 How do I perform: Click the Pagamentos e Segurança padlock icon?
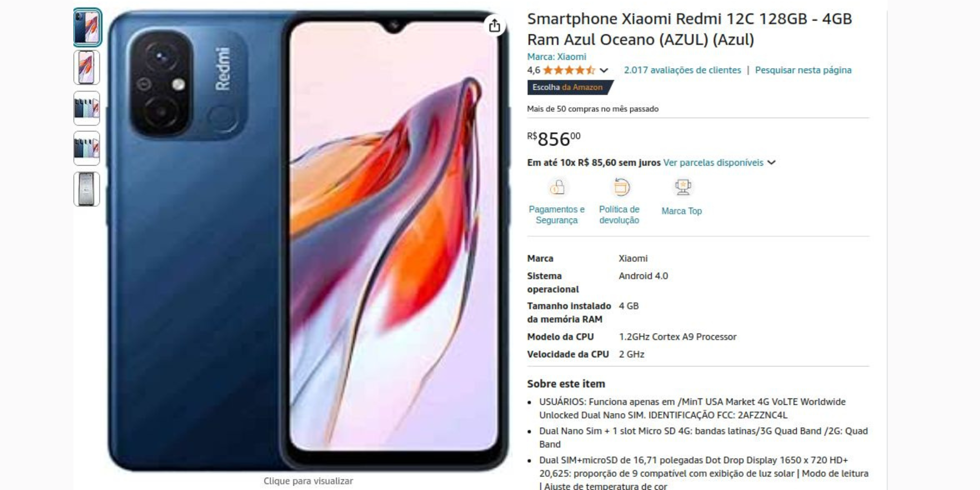[557, 187]
